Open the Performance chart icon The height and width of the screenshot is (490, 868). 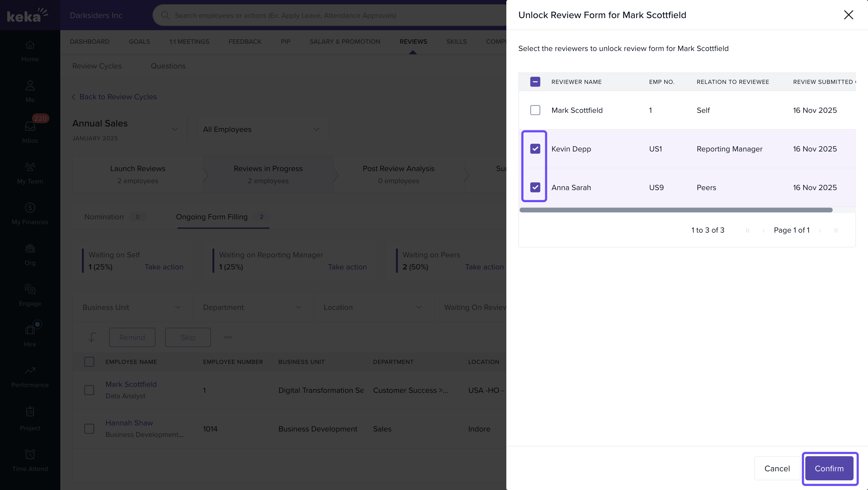30,370
